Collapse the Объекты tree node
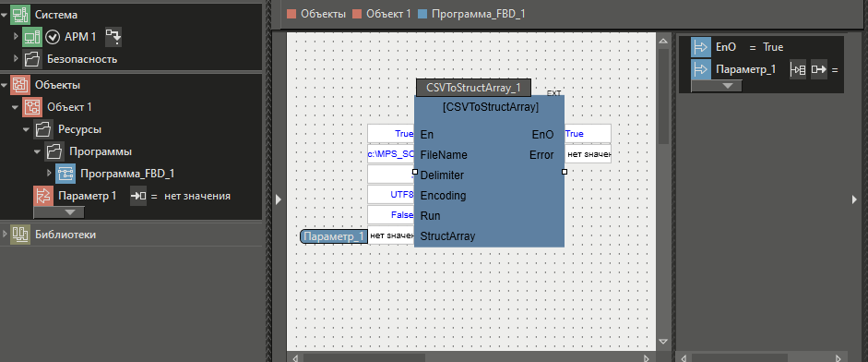 [x=5, y=85]
